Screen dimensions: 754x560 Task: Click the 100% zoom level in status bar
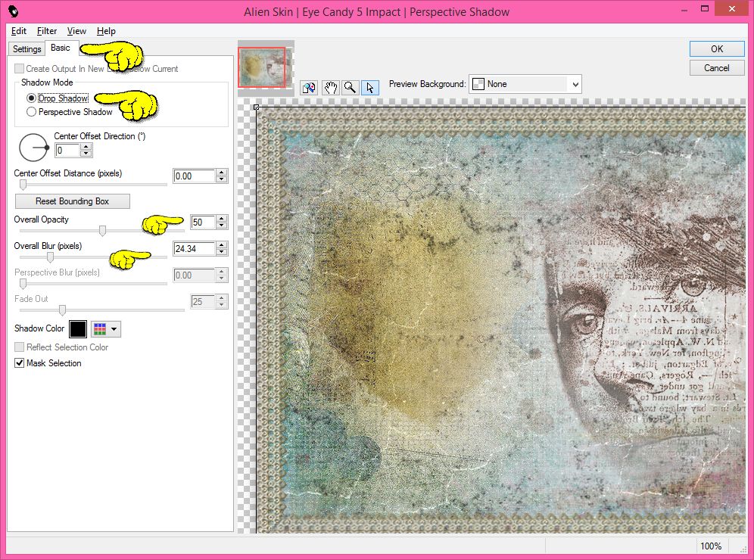711,546
